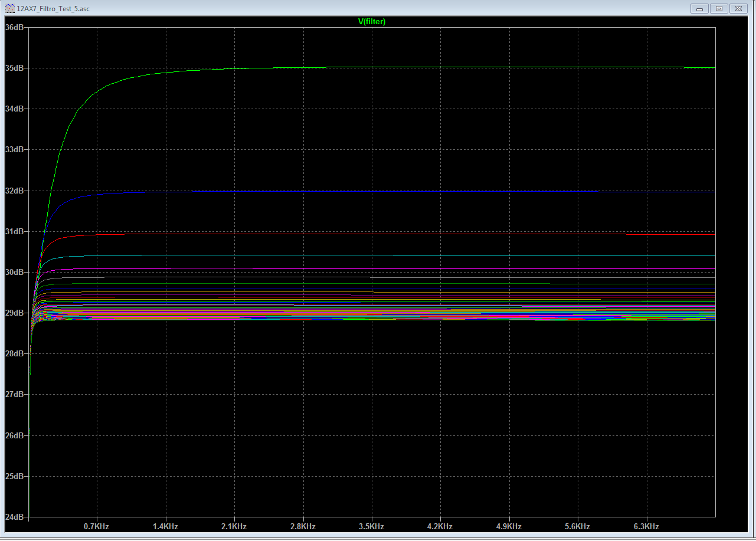Click the 0.7KHz horizontal axis label
The height and width of the screenshot is (541, 756).
pos(97,526)
